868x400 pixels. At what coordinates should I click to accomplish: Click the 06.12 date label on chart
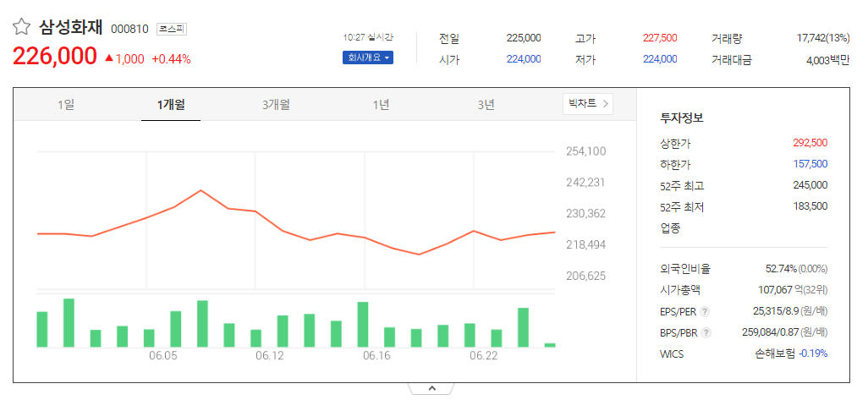tap(270, 356)
